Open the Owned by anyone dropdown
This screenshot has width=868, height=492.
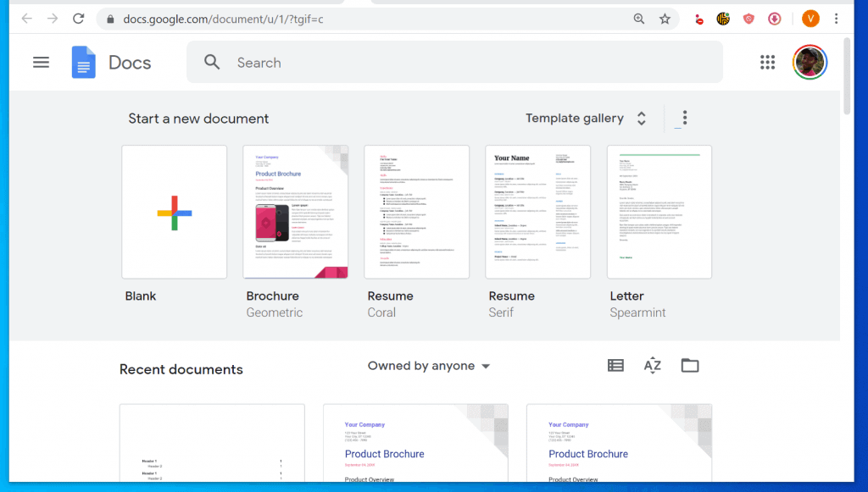pyautogui.click(x=429, y=366)
